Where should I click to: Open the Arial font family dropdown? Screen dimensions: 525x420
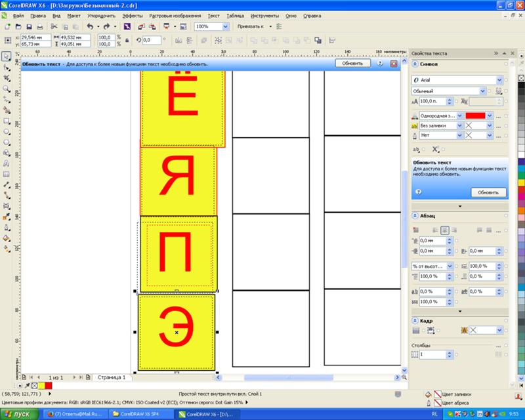pyautogui.click(x=499, y=80)
